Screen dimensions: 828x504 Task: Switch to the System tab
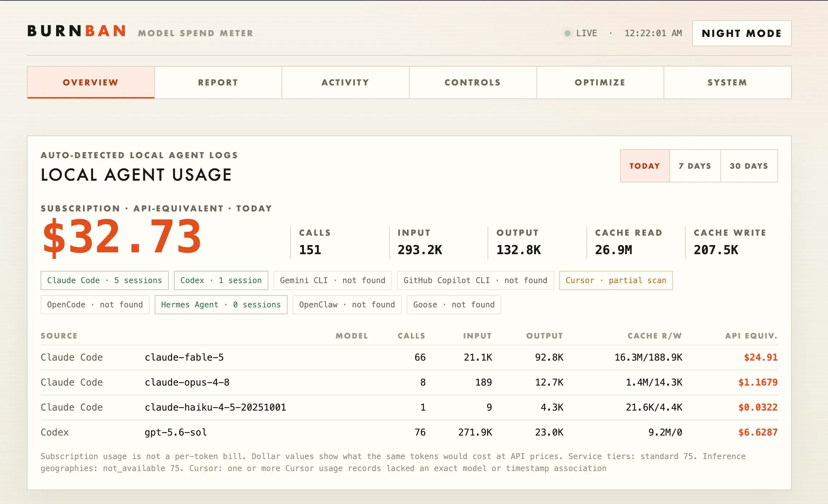click(728, 83)
